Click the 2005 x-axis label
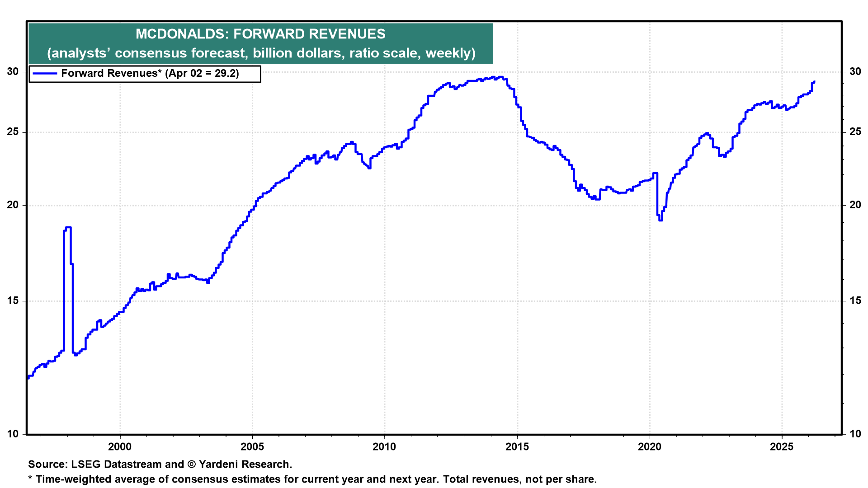Viewport: 868px width, 488px height. (x=252, y=447)
